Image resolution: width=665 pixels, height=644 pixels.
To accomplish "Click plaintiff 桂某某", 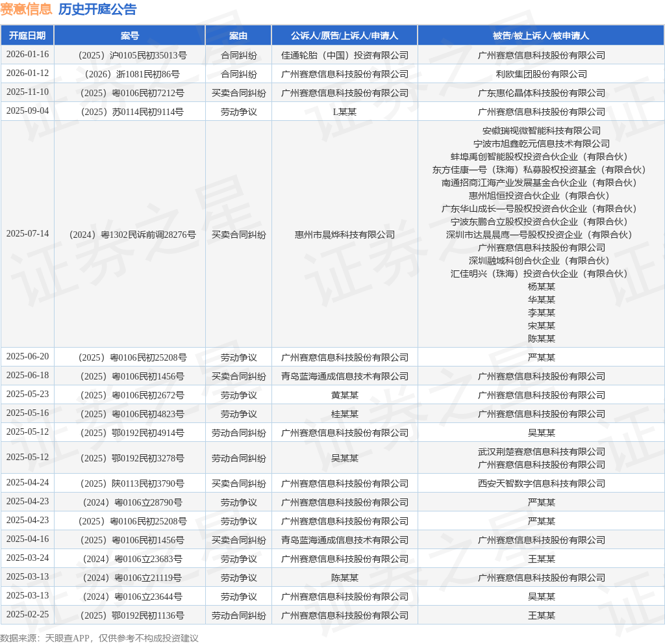I will (345, 414).
